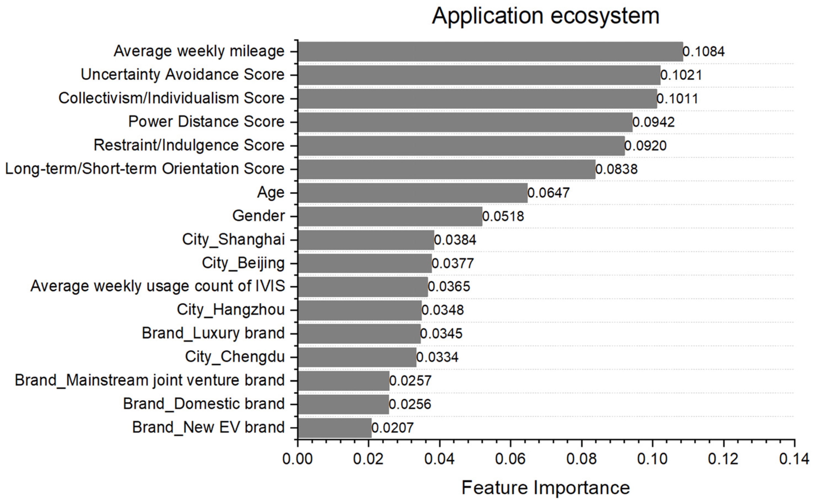Click the Long-term/Short-term Orientation Score label

pos(145,169)
